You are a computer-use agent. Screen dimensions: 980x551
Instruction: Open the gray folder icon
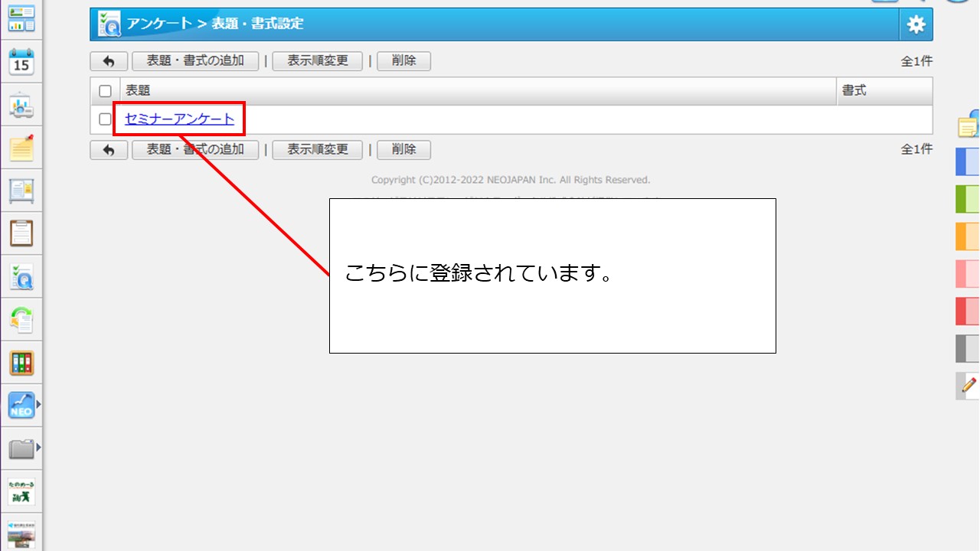21,448
